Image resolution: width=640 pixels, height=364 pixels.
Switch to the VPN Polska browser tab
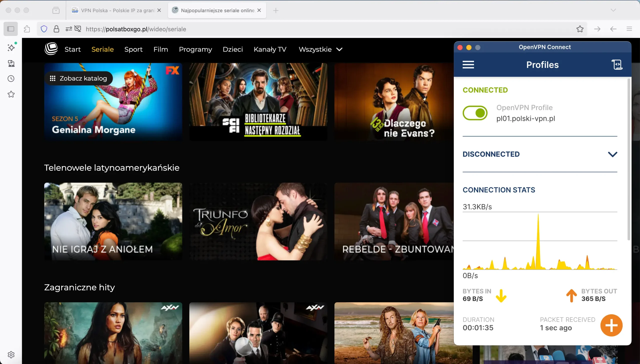tap(115, 10)
